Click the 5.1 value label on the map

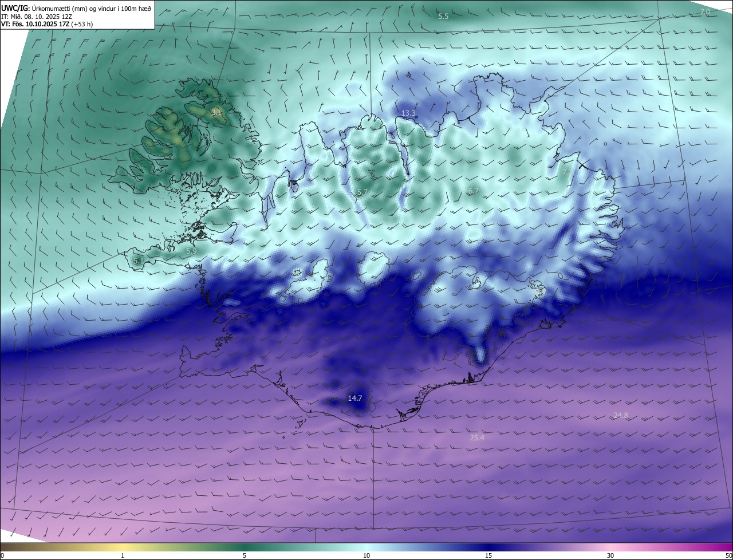(138, 261)
